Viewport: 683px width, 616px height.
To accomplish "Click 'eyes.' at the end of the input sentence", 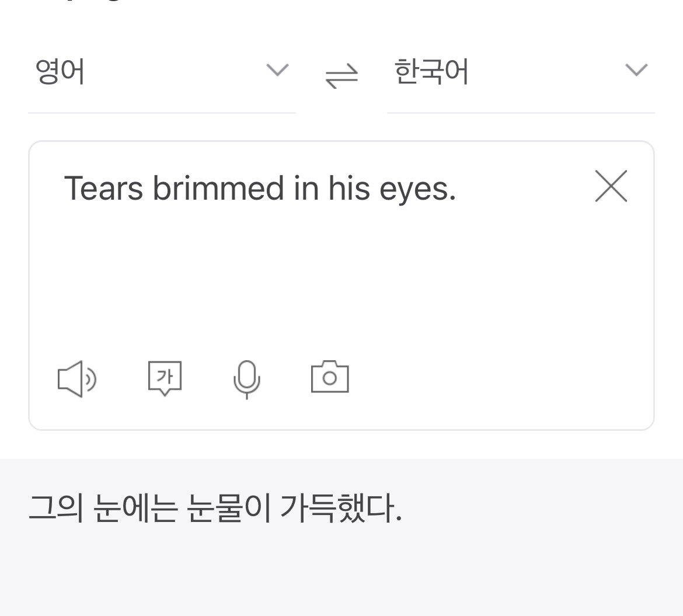I will point(417,190).
